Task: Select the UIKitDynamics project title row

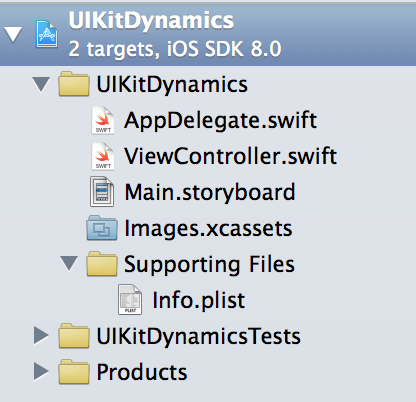Action: pos(208,34)
